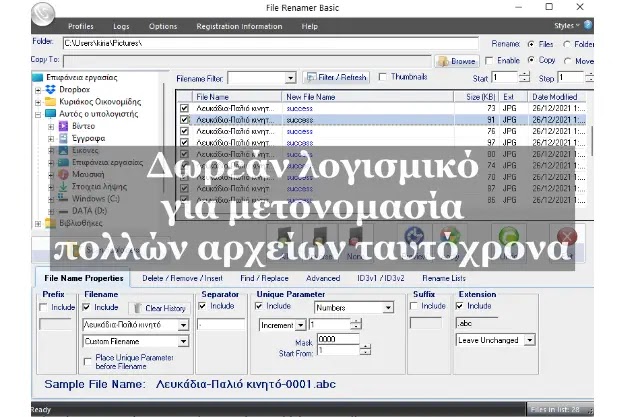
Task: Open the Numbers unique parameter dropdown
Action: [x=388, y=308]
